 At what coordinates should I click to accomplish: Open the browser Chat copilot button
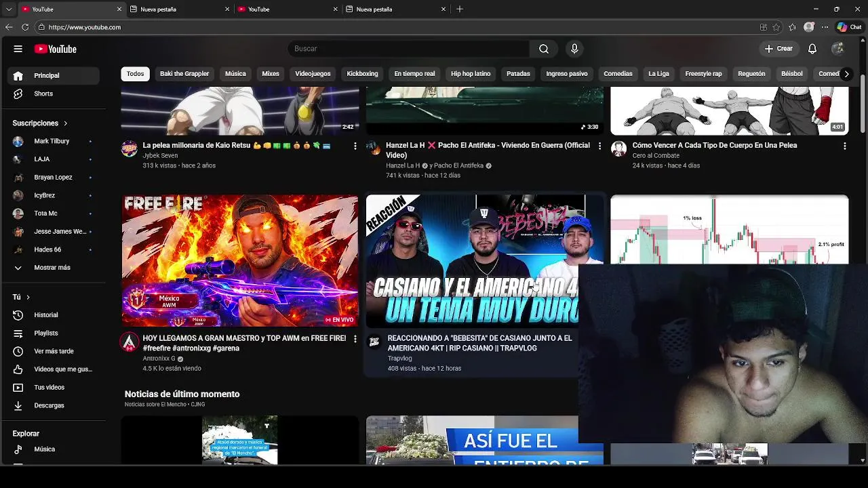[849, 27]
